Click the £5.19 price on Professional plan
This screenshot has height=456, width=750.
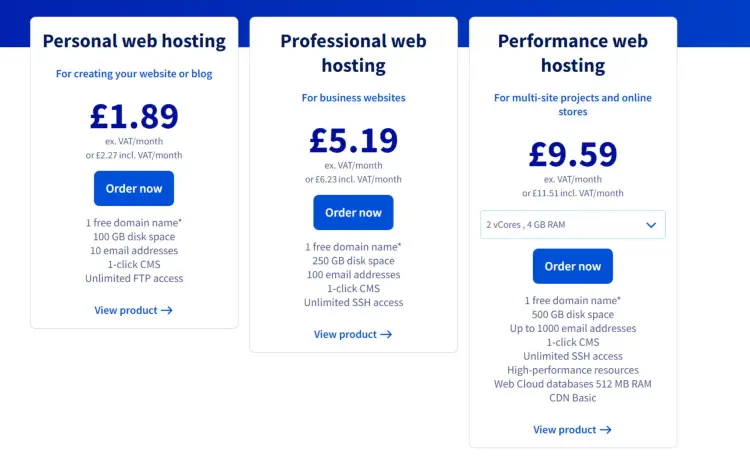353,140
